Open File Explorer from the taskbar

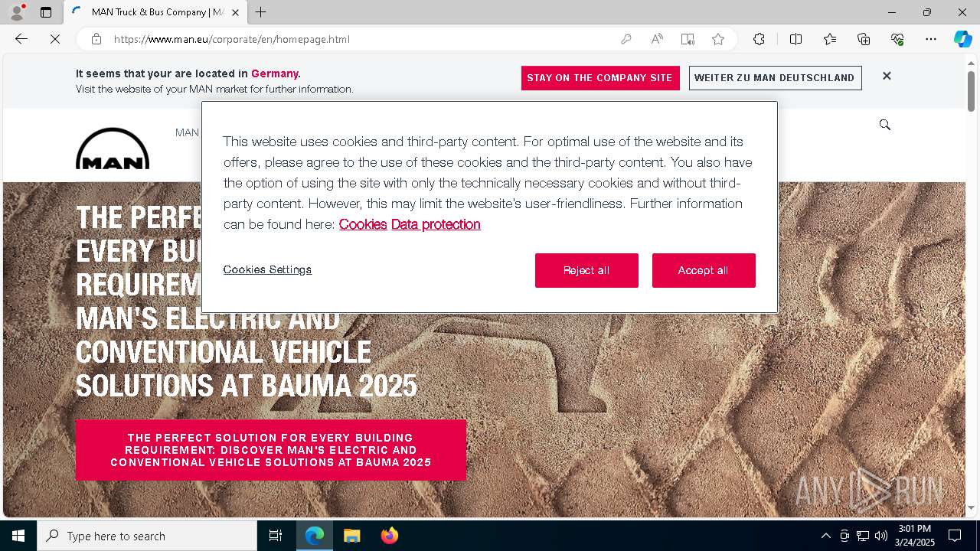coord(351,536)
